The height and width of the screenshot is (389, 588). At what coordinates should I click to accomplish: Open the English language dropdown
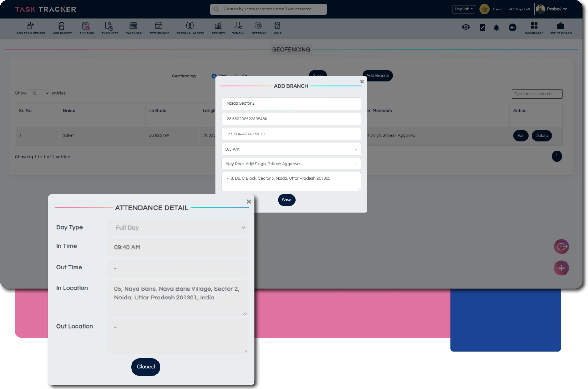tap(463, 9)
